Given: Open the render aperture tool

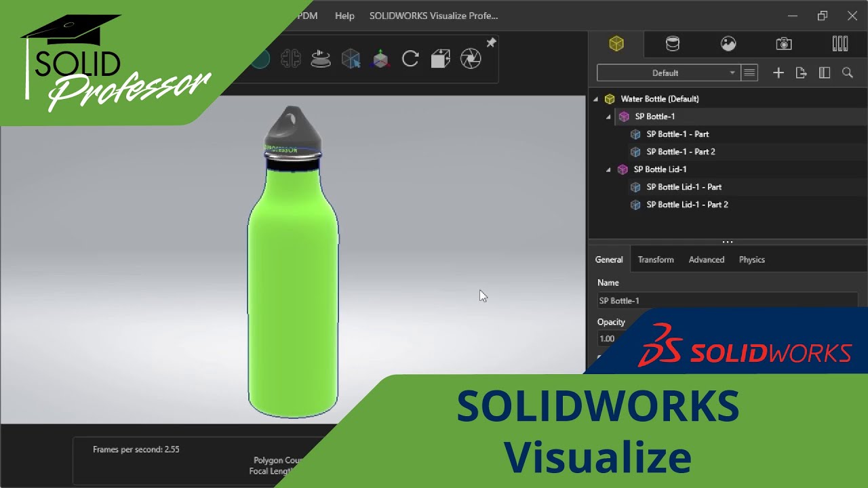Looking at the screenshot, I should coord(471,58).
